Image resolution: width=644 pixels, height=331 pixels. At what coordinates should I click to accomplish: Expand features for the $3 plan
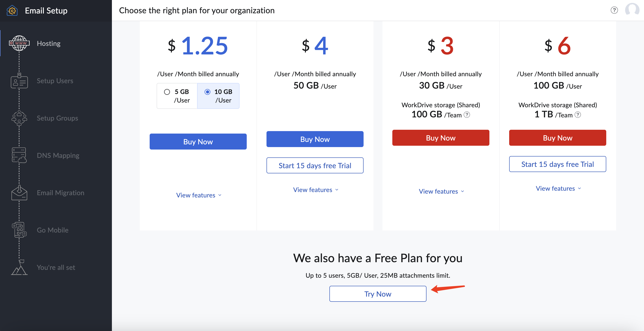tap(441, 191)
